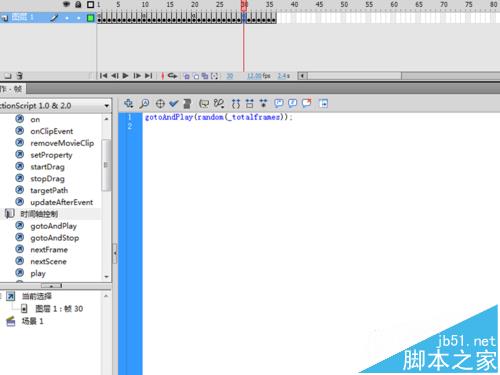Click the Remove comment icon

click(x=307, y=103)
